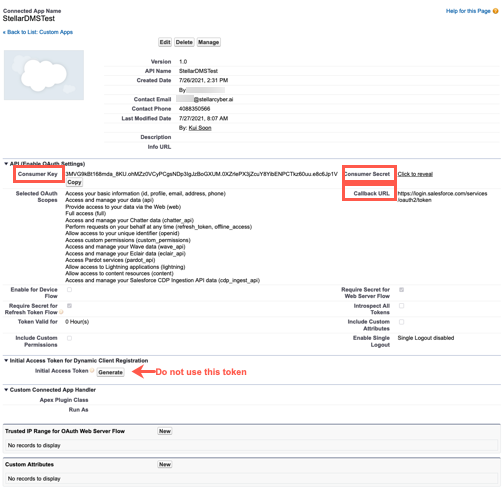Screen dimensions: 504x493
Task: Click the Edit button
Action: click(x=165, y=42)
